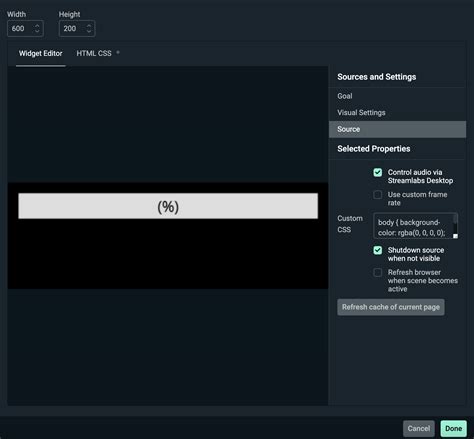
Task: Open the HTML CSS tab
Action: coord(94,53)
